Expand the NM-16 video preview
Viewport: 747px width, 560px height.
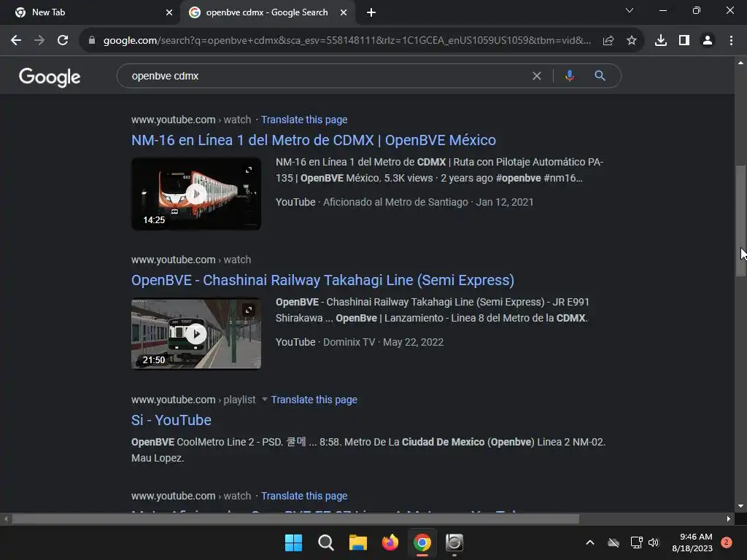pos(249,170)
